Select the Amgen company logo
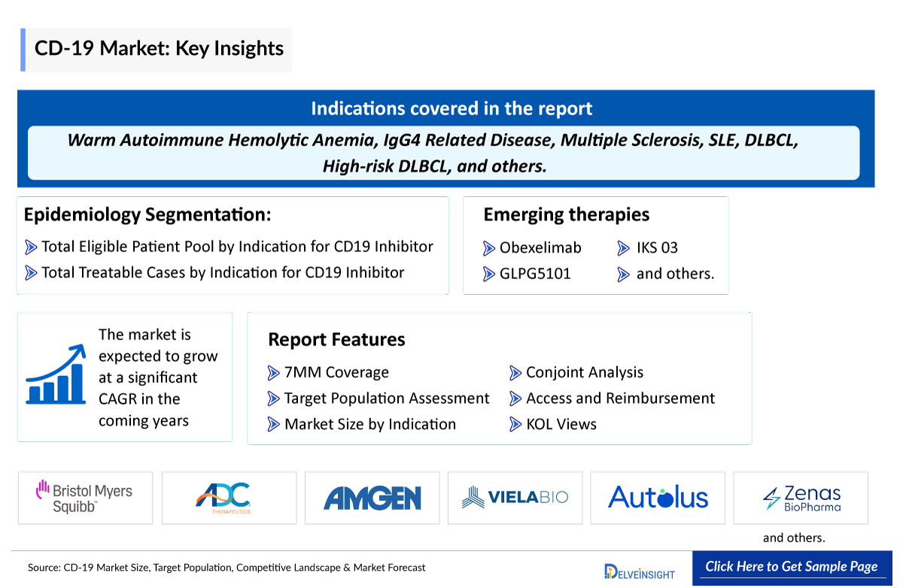The width and height of the screenshot is (903, 588). pyautogui.click(x=372, y=498)
